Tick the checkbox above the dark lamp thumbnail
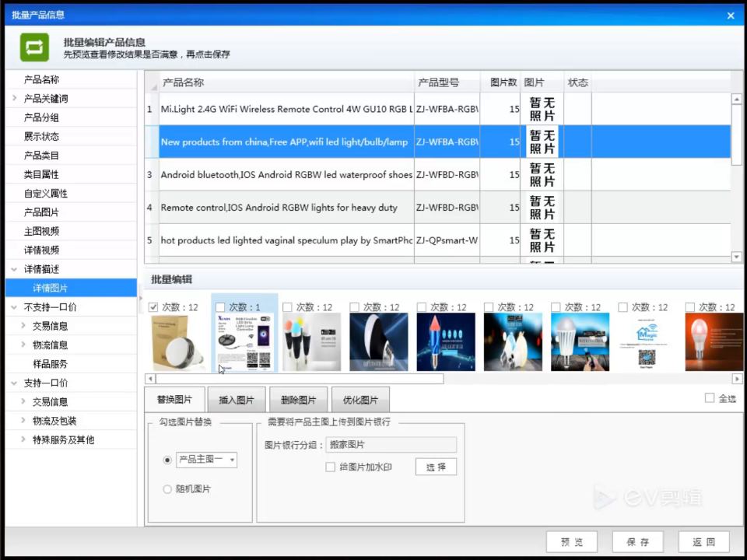747x560 pixels. click(355, 307)
